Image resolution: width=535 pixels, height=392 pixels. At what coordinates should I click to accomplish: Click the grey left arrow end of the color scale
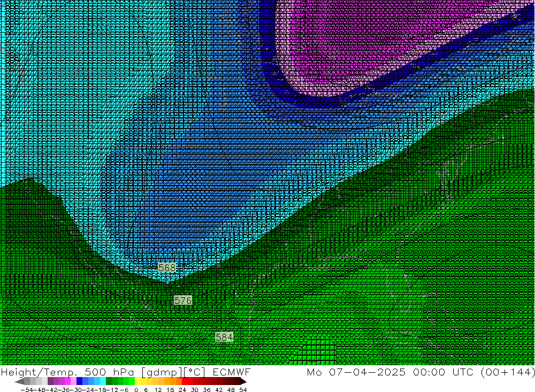19,381
